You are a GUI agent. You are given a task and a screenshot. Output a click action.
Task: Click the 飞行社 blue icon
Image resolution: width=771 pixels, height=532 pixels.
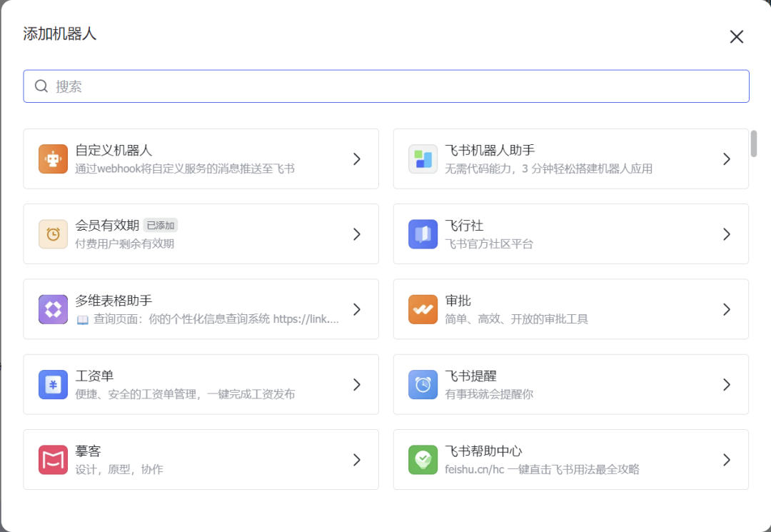tap(423, 234)
